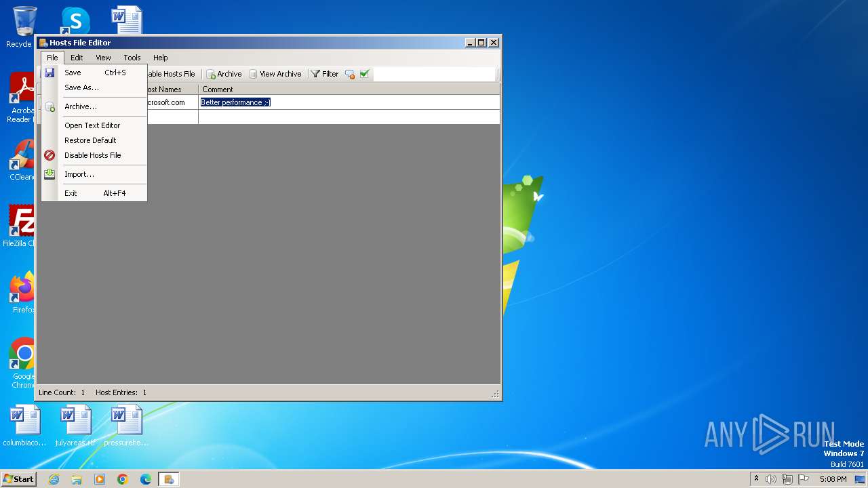The width and height of the screenshot is (868, 488).
Task: Click the empty comment cell in new row
Action: pos(349,117)
